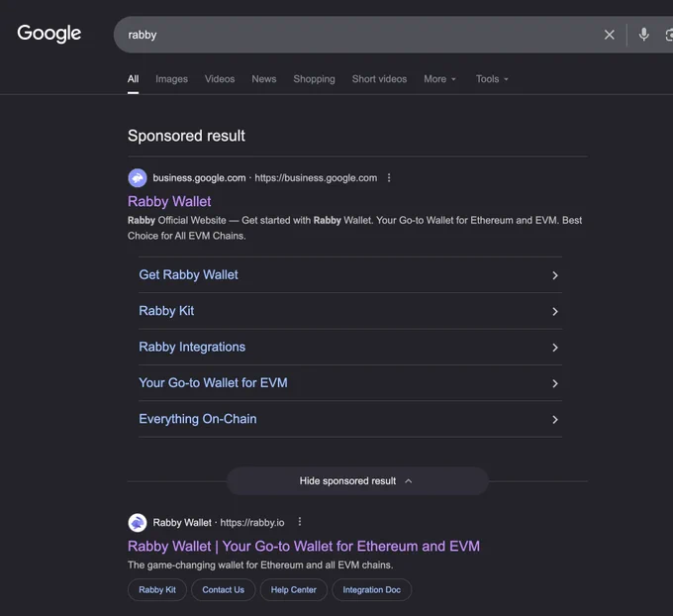The height and width of the screenshot is (616, 673).
Task: Click the Google logo
Action: pyautogui.click(x=48, y=34)
